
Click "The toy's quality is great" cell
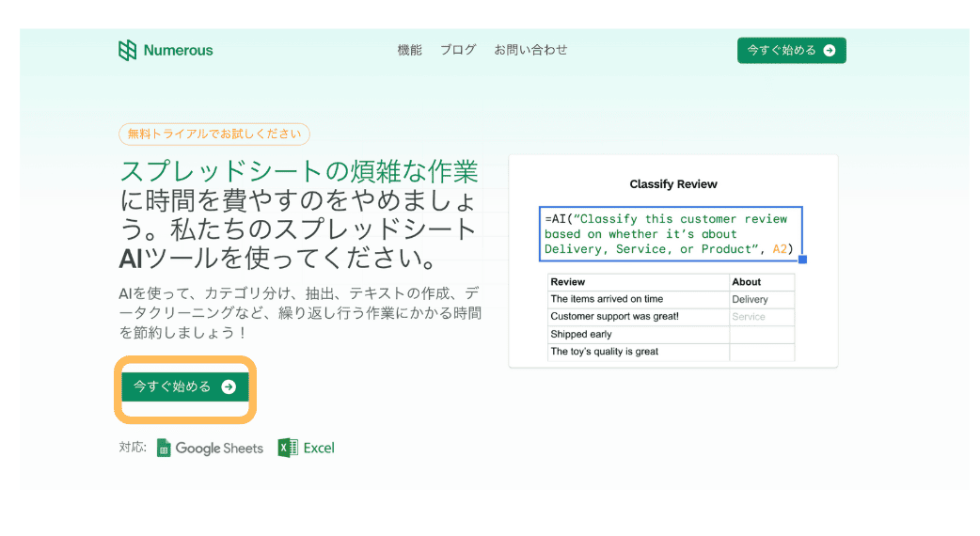(638, 352)
